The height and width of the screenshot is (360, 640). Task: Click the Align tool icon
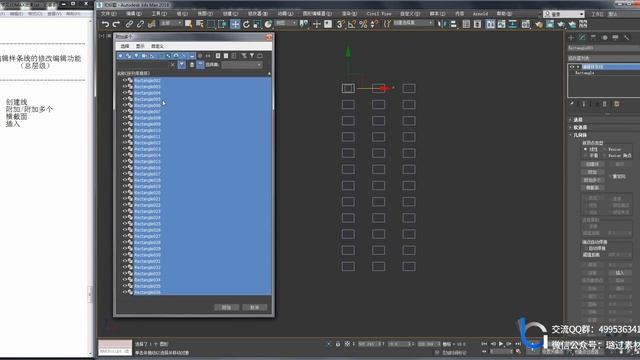point(453,24)
